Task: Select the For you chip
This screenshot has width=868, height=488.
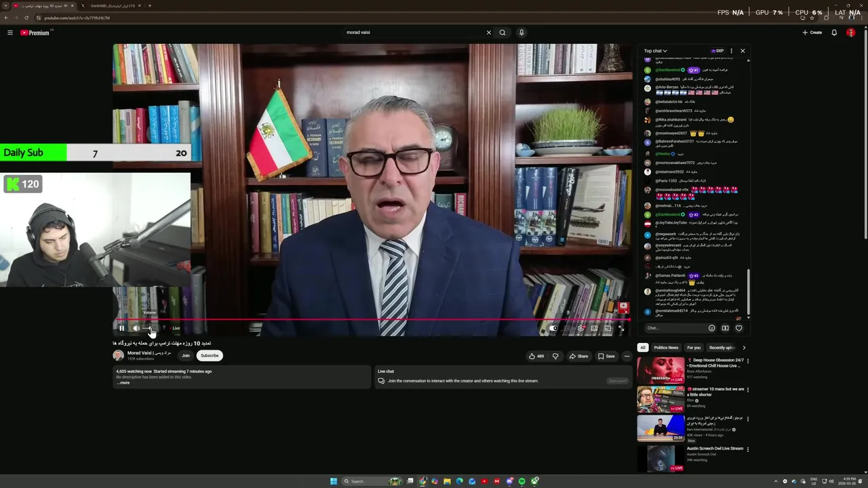Action: click(x=694, y=348)
